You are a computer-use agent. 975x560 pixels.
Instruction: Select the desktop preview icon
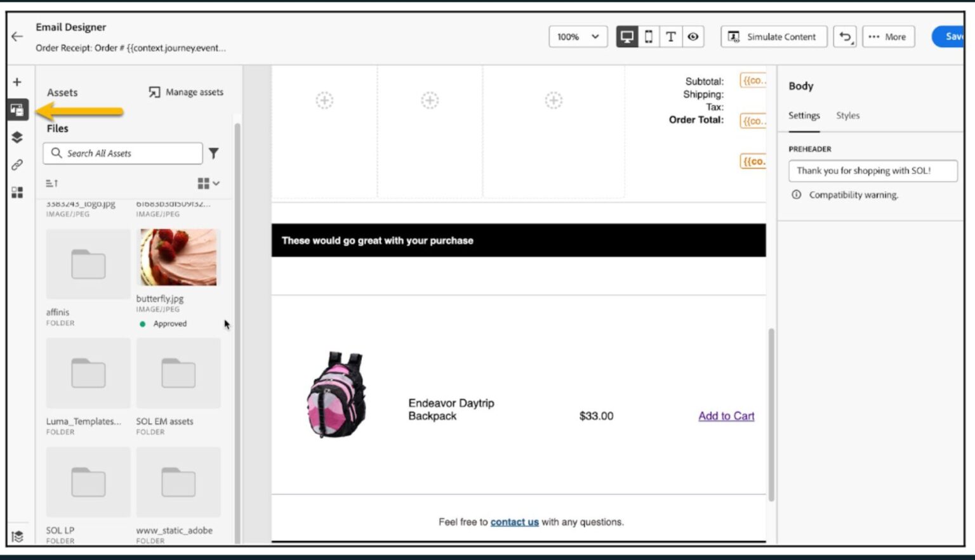click(627, 36)
